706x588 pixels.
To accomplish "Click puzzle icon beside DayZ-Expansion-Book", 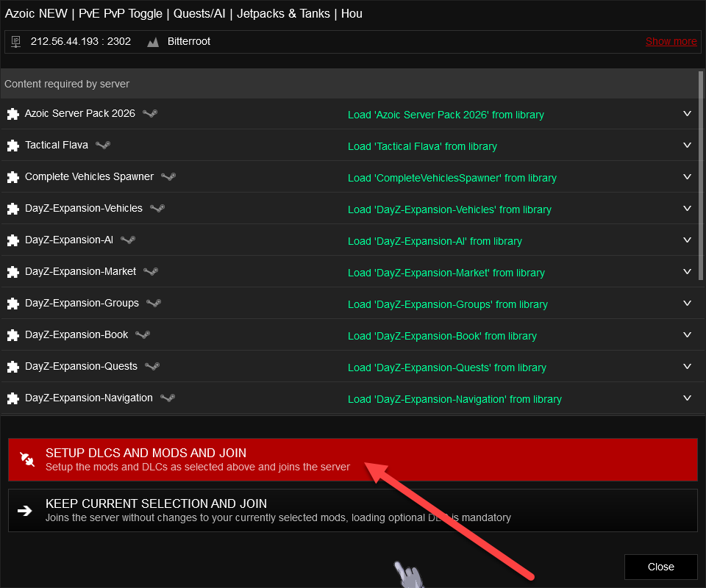I will (13, 335).
